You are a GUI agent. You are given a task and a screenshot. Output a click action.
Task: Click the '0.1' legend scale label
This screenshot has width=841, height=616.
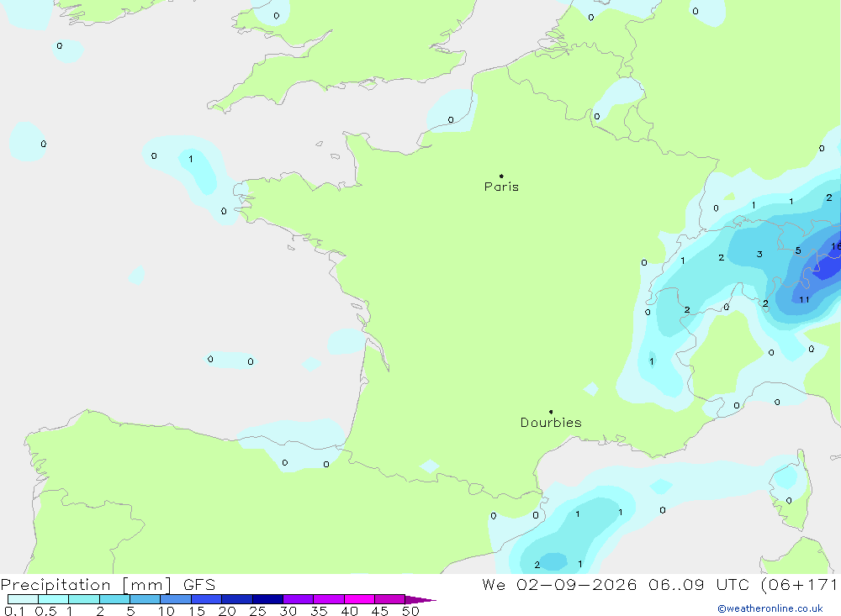coord(14,611)
